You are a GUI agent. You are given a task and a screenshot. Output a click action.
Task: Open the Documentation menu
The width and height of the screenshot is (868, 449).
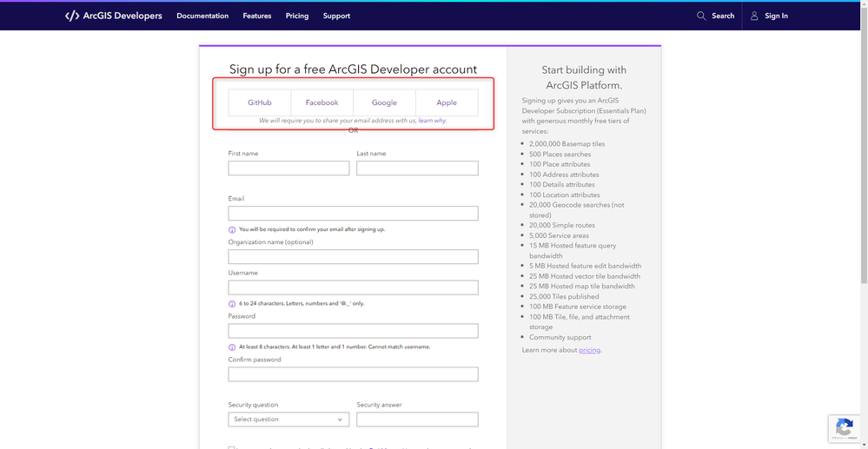click(x=202, y=16)
